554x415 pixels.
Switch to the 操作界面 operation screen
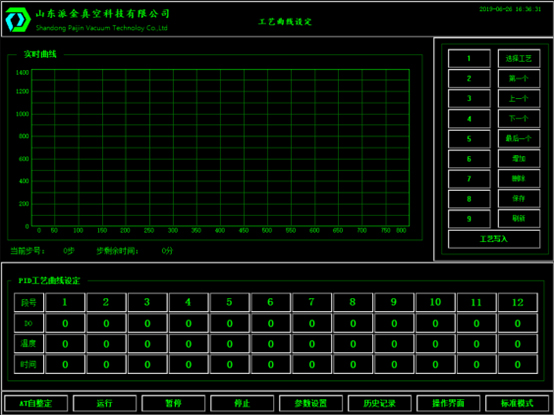tap(448, 403)
